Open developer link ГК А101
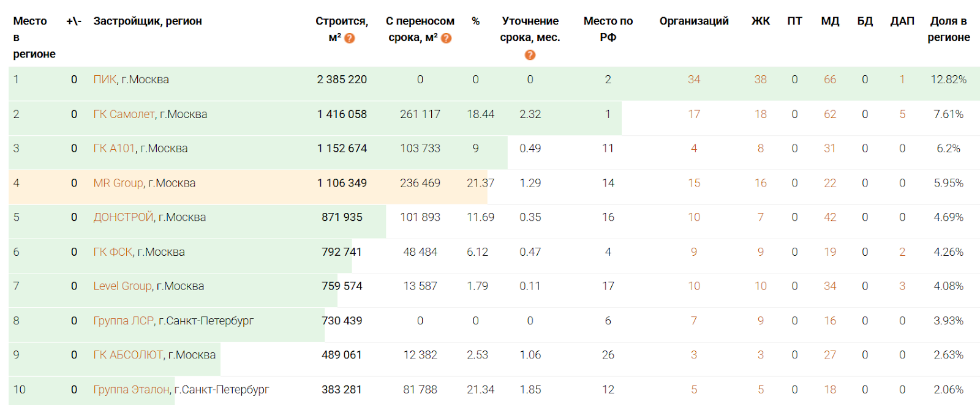The image size is (980, 405). click(114, 149)
